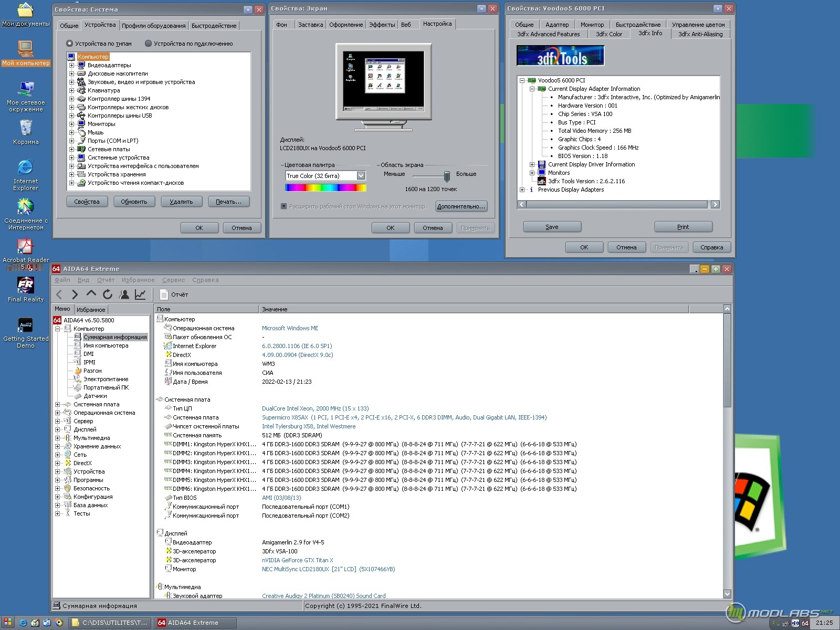Screen dimensions: 840x630
Task: Toggle Расширить рабочий стол Windows checkbox
Action: [284, 206]
